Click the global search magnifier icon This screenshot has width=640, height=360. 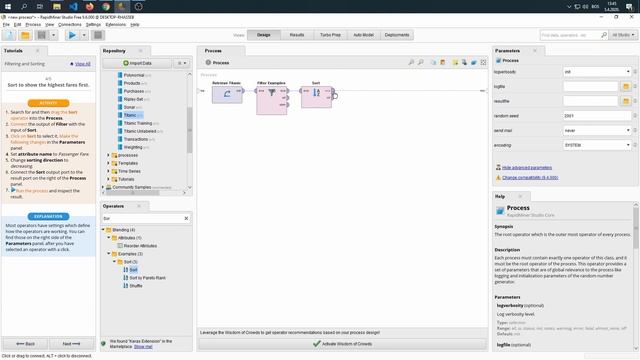coord(604,35)
